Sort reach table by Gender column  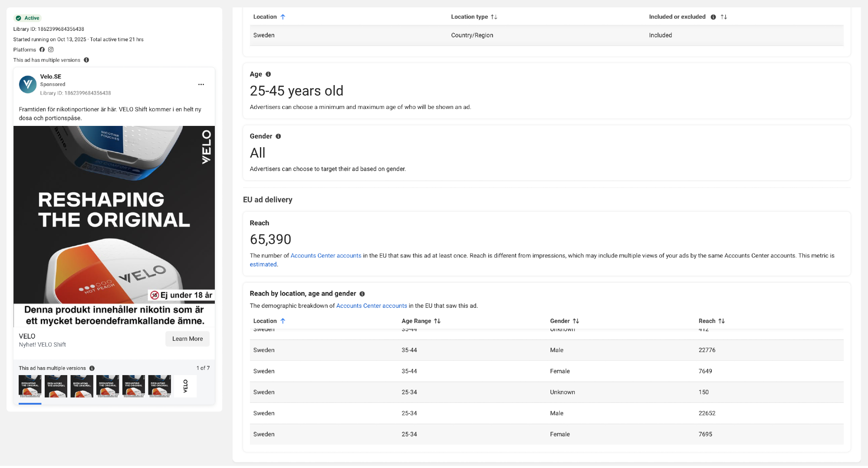click(576, 321)
